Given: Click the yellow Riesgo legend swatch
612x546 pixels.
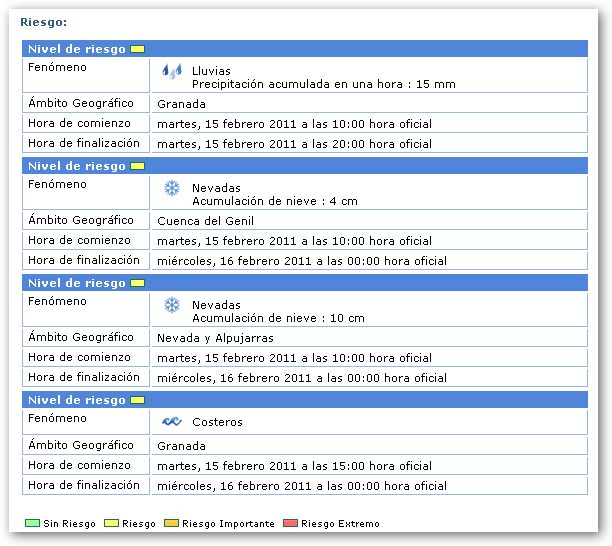Looking at the screenshot, I should point(111,523).
